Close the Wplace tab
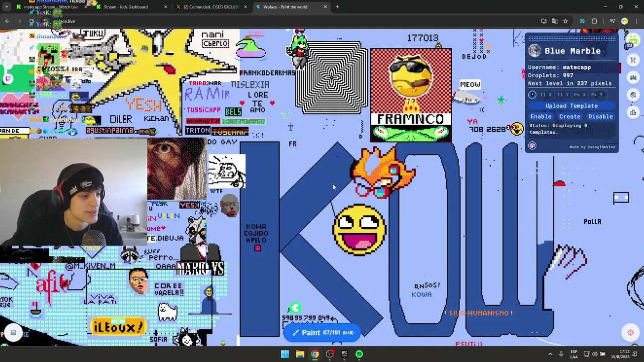The width and height of the screenshot is (644, 362). pyautogui.click(x=325, y=7)
